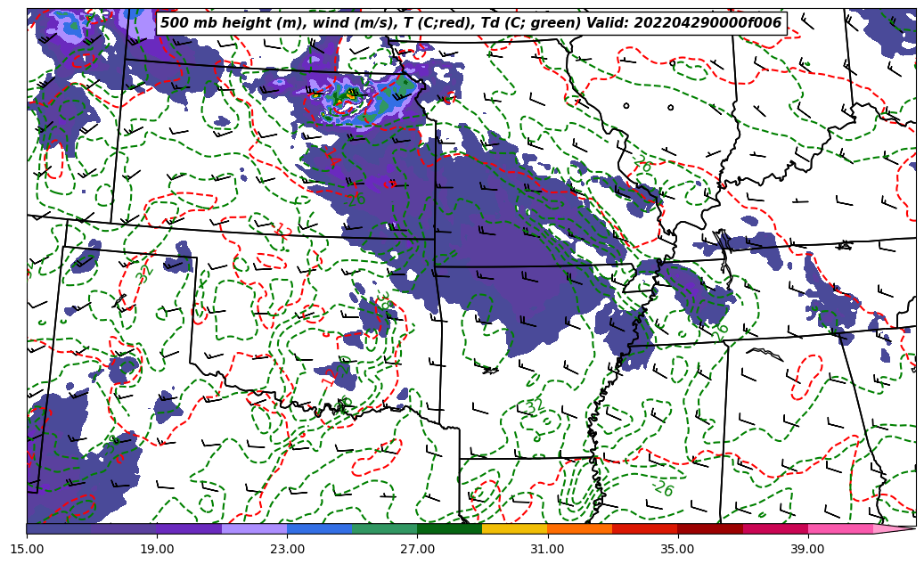924x564 pixels.
Task: Select the dark green colorbar segment
Action: [x=449, y=529]
